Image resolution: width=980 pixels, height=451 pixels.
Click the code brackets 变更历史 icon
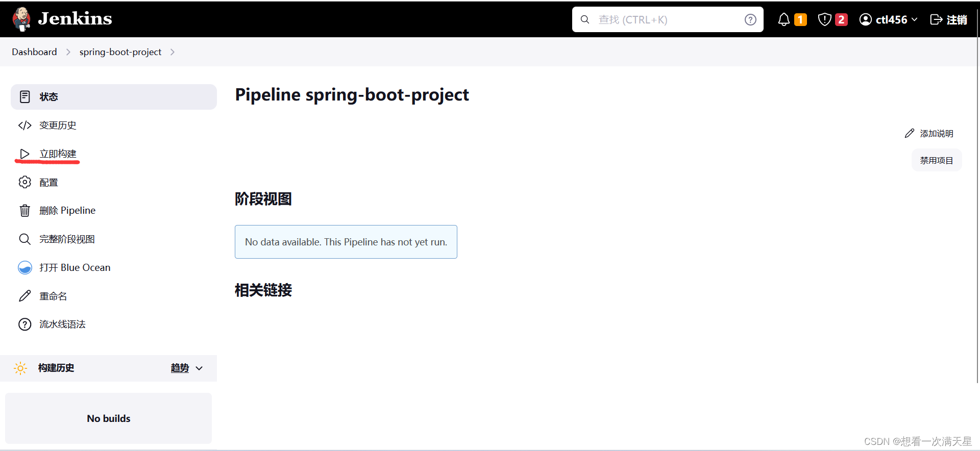(x=24, y=126)
